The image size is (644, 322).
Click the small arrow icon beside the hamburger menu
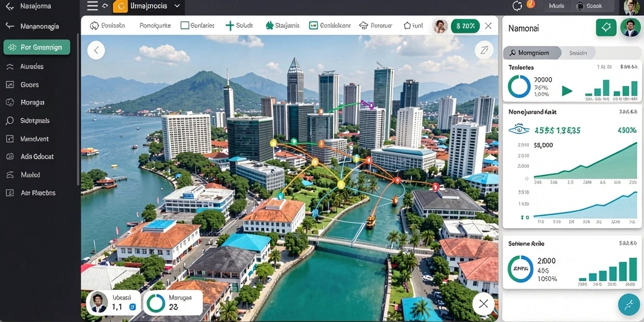click(x=105, y=6)
